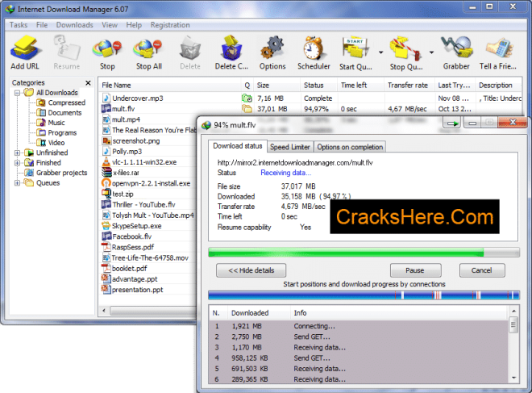
Task: Select booklet.pdf in download list
Action: point(129,269)
